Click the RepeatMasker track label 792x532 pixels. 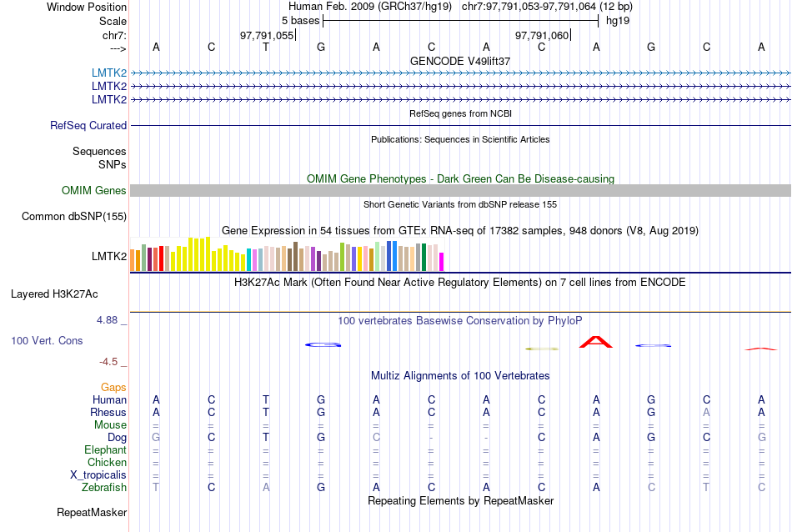click(x=92, y=512)
